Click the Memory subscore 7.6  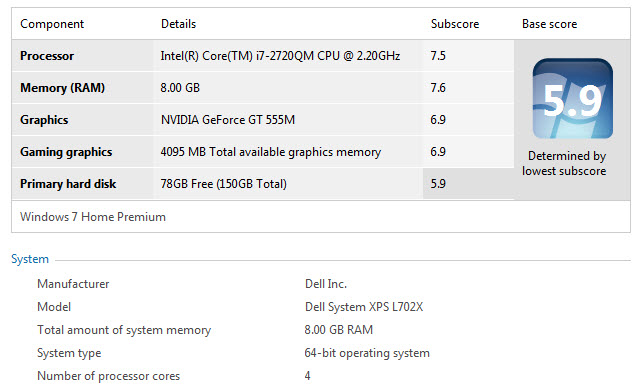coord(438,88)
